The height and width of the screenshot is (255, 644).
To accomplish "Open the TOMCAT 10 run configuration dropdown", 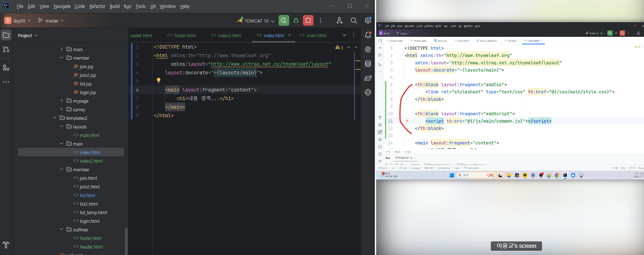I will (x=256, y=21).
